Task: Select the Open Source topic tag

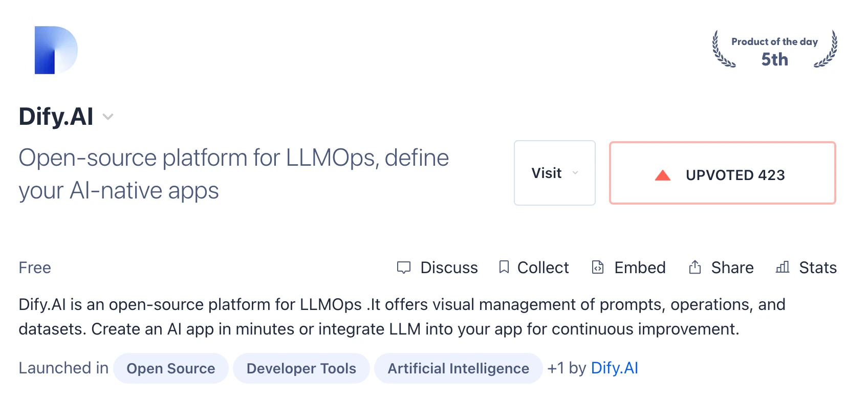Action: [x=171, y=368]
